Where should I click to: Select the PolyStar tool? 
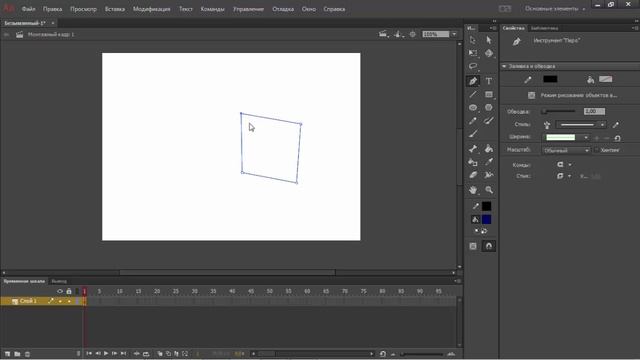489,108
